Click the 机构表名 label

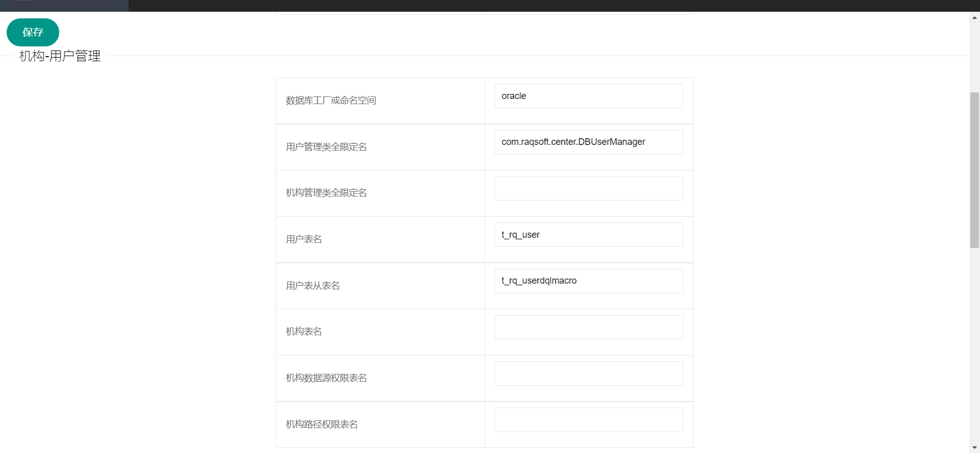[x=304, y=332]
